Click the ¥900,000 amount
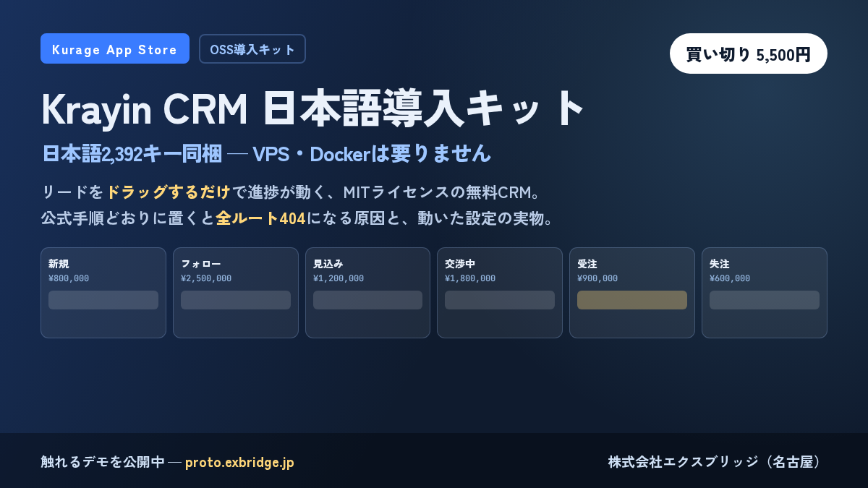This screenshot has width=868, height=488. coord(597,278)
